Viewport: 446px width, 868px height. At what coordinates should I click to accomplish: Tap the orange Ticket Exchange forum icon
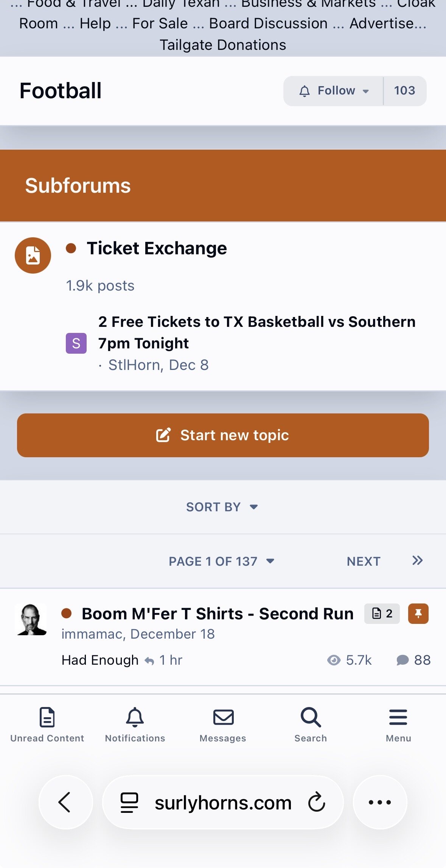click(x=33, y=255)
